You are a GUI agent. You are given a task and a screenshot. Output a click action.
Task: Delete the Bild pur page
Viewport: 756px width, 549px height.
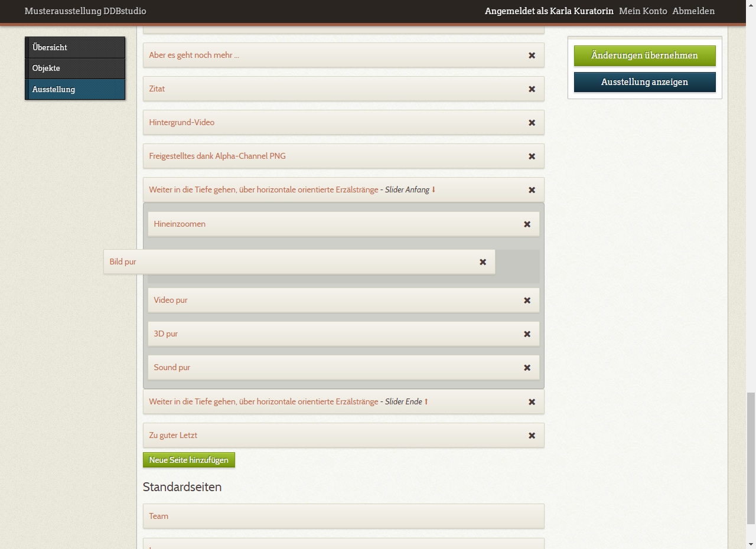click(483, 262)
